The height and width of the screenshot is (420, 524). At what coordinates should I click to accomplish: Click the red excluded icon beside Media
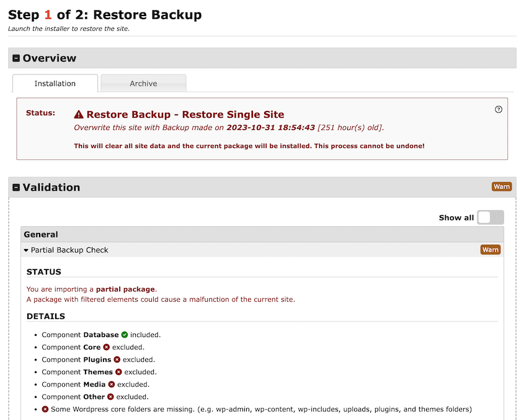point(111,384)
